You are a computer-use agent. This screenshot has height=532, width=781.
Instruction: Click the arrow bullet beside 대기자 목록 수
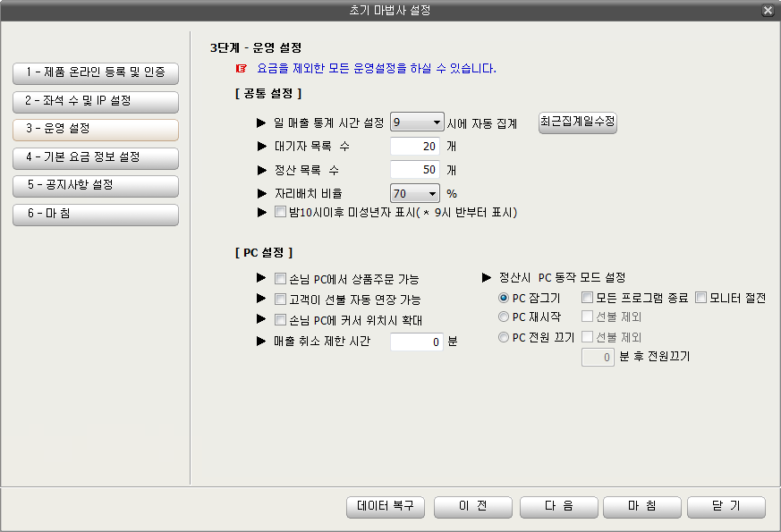(x=262, y=146)
